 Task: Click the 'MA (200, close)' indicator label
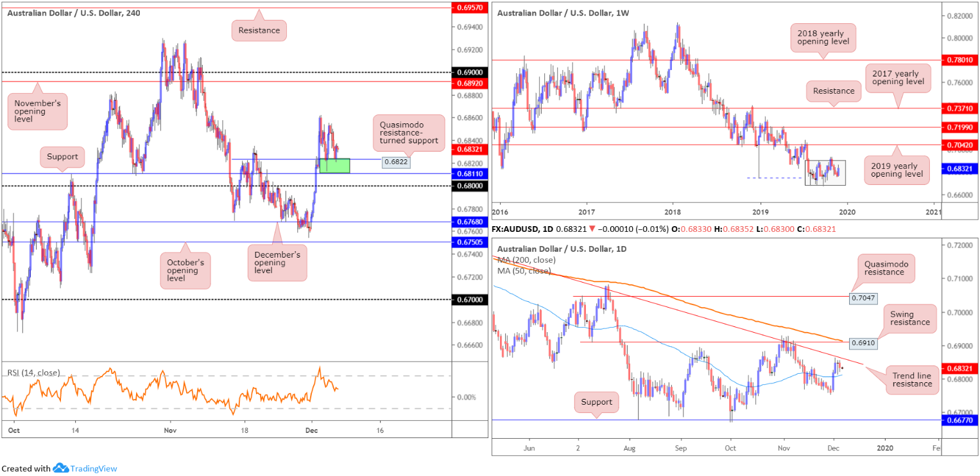click(526, 260)
